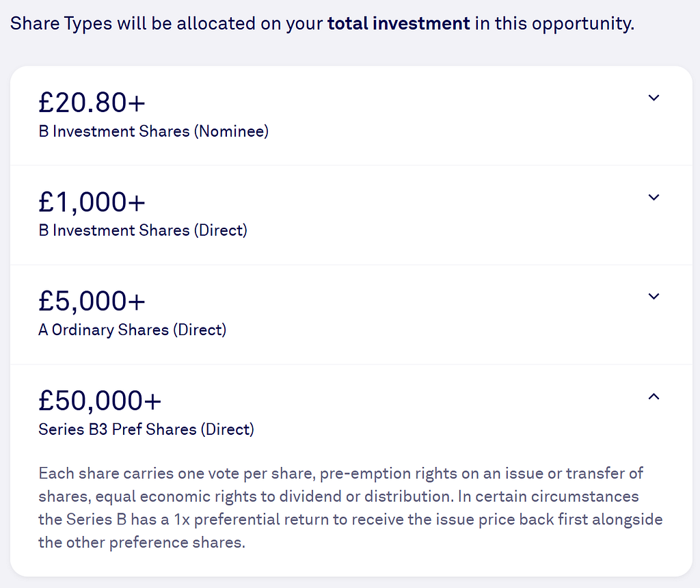Open B Investment Shares (Nominee) label
This screenshot has height=588, width=700.
click(154, 131)
